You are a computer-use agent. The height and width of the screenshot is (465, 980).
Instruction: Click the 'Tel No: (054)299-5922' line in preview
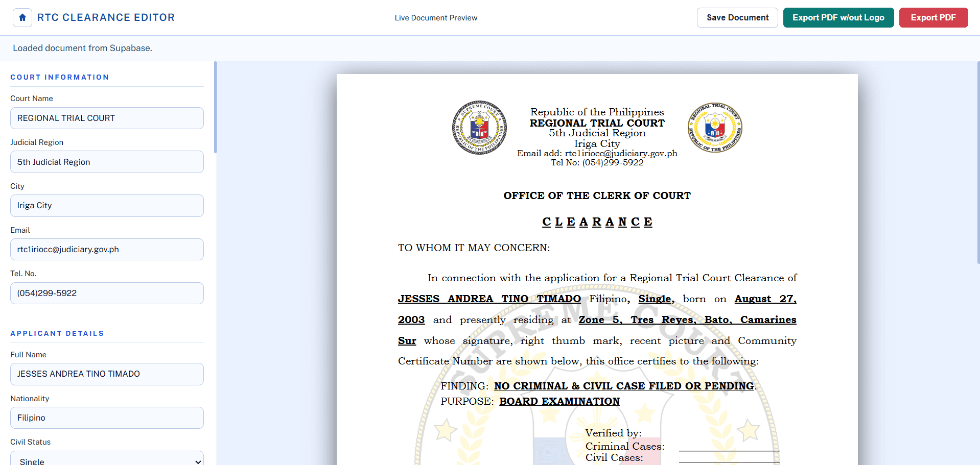pos(597,162)
